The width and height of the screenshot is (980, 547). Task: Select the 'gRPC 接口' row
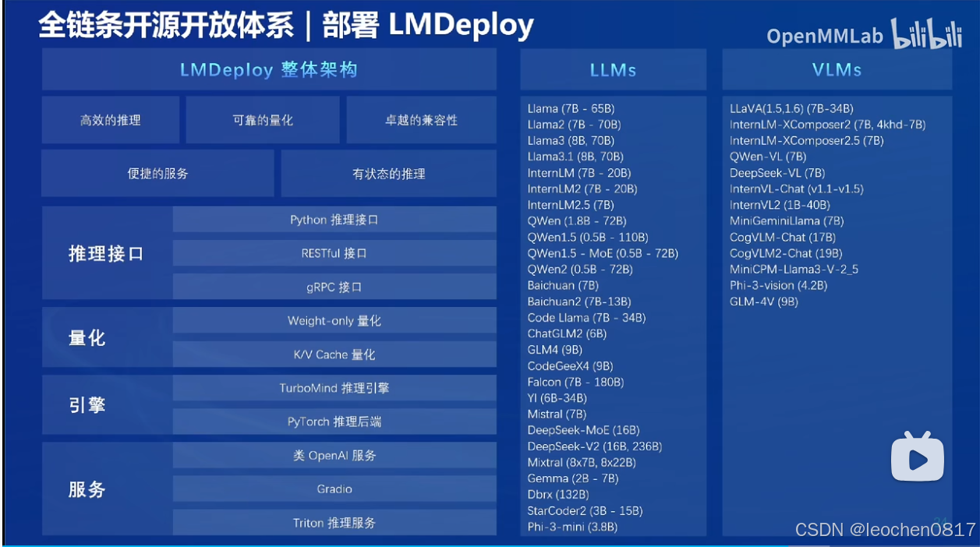coord(334,287)
